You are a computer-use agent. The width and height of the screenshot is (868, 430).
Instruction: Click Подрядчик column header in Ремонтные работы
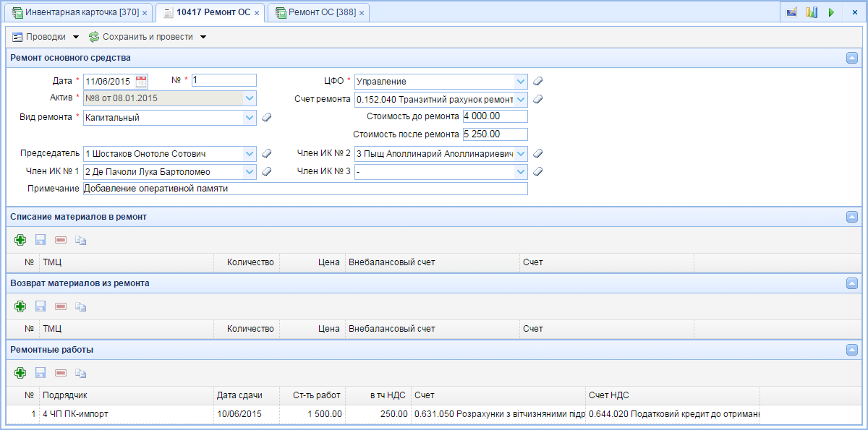pos(127,395)
